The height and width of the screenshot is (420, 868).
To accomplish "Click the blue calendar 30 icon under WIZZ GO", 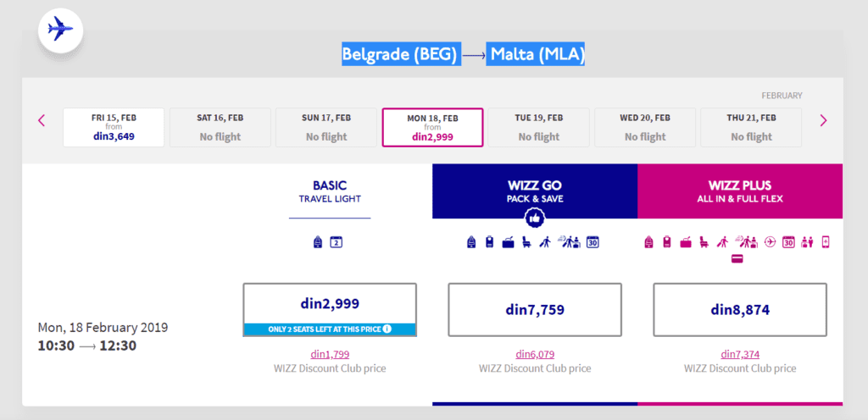I will coord(593,242).
